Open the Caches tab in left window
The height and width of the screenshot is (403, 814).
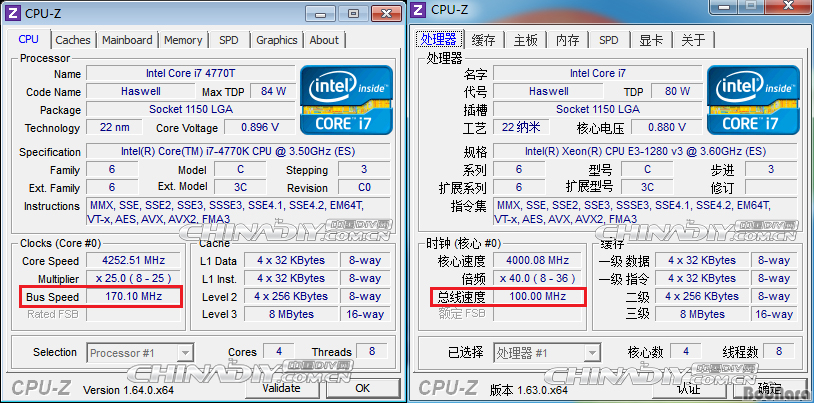(x=73, y=40)
